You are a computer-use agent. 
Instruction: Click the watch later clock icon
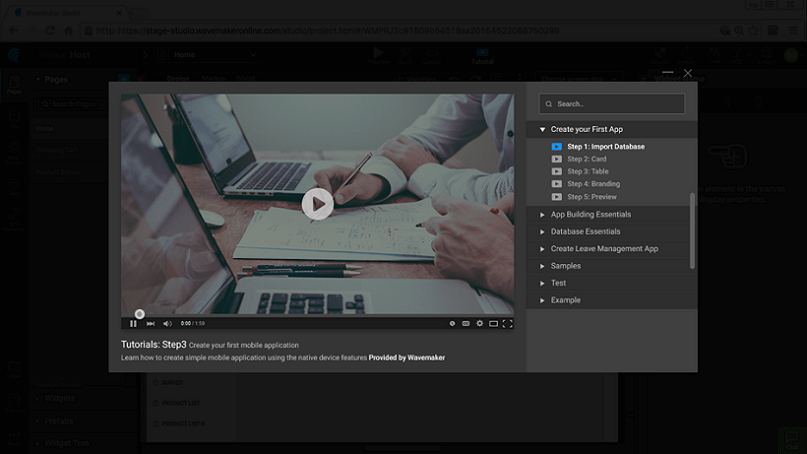(452, 323)
